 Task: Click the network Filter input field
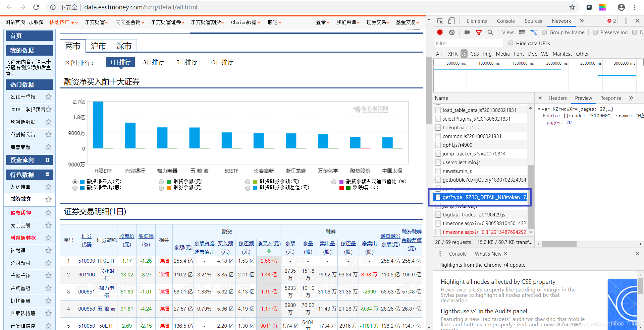tap(468, 44)
